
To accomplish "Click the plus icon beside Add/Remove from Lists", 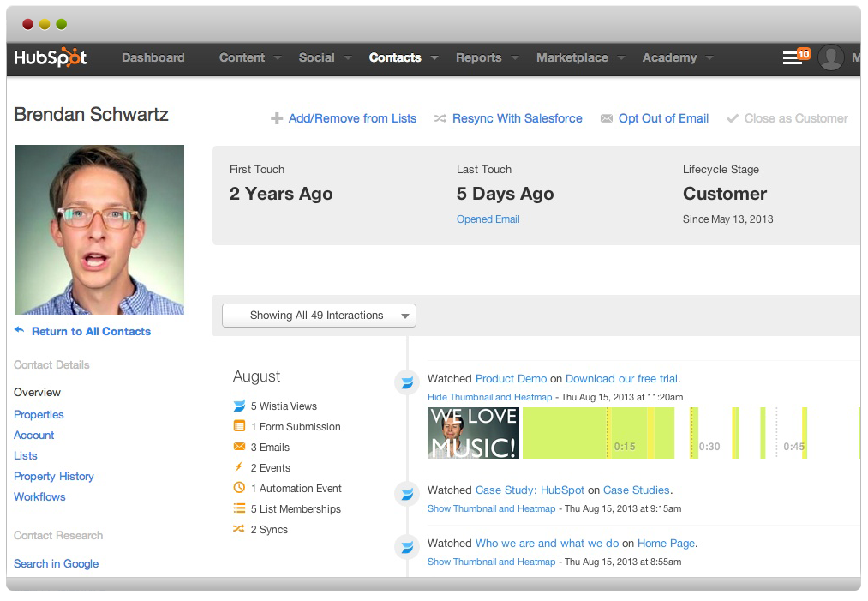I will (x=276, y=118).
